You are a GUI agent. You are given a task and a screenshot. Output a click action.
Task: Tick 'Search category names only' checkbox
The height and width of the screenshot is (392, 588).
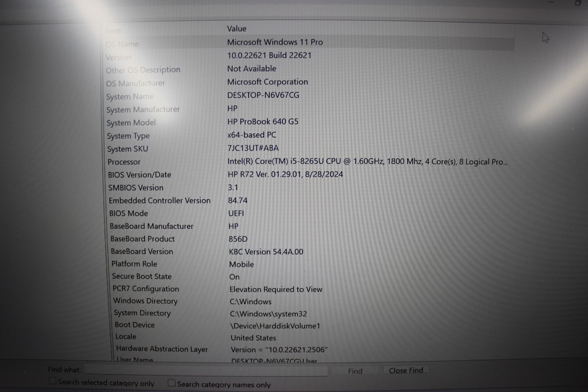(172, 383)
